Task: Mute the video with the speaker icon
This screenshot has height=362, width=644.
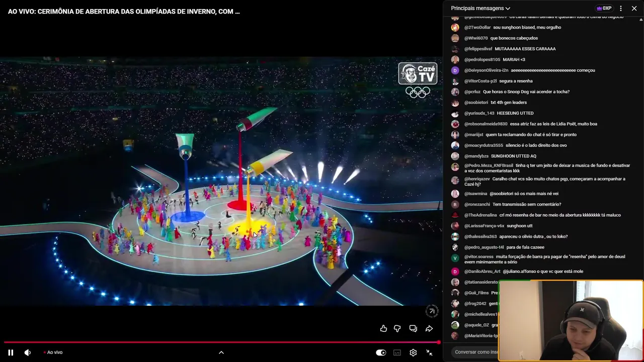Action: [x=28, y=352]
